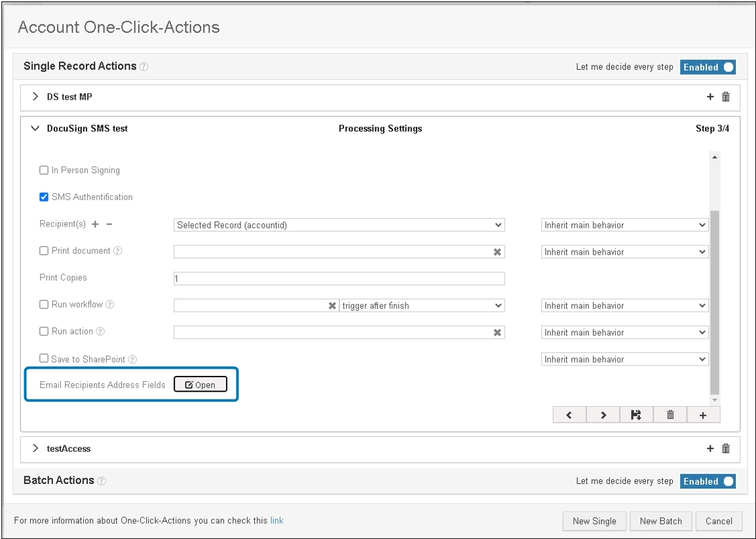Image resolution: width=756 pixels, height=539 pixels.
Task: Advance to next step with right arrow
Action: pyautogui.click(x=603, y=414)
